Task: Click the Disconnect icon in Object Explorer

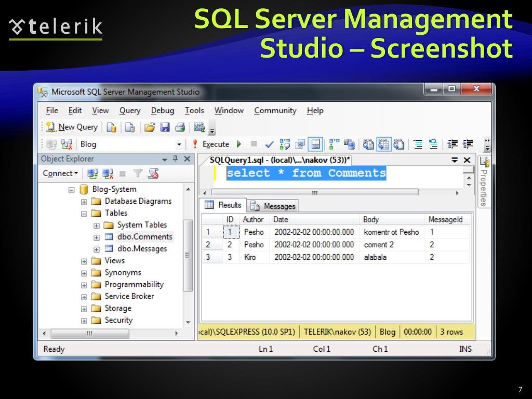Action: [x=108, y=174]
